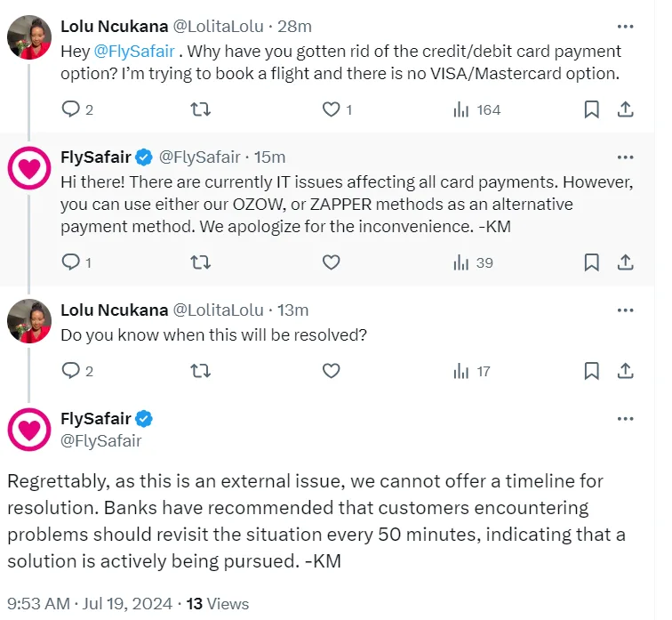Bookmark Lolu's first tweet
Image resolution: width=672 pixels, height=620 pixels.
tap(591, 109)
